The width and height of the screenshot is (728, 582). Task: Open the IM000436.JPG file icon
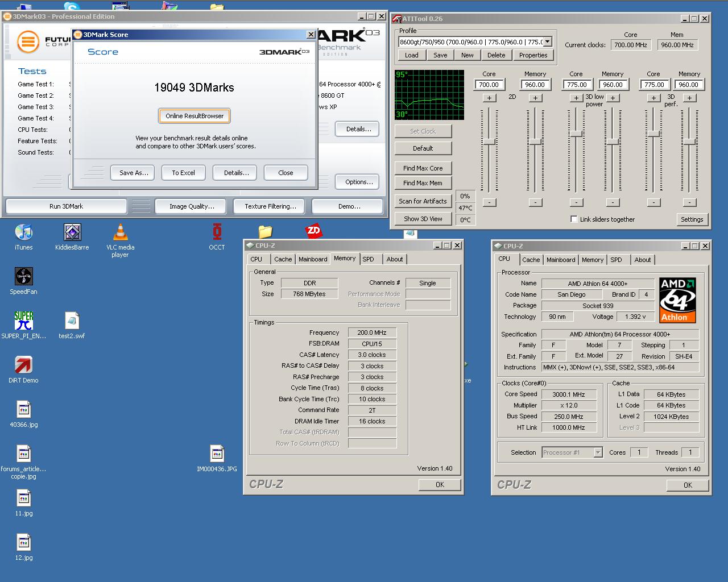tap(217, 454)
